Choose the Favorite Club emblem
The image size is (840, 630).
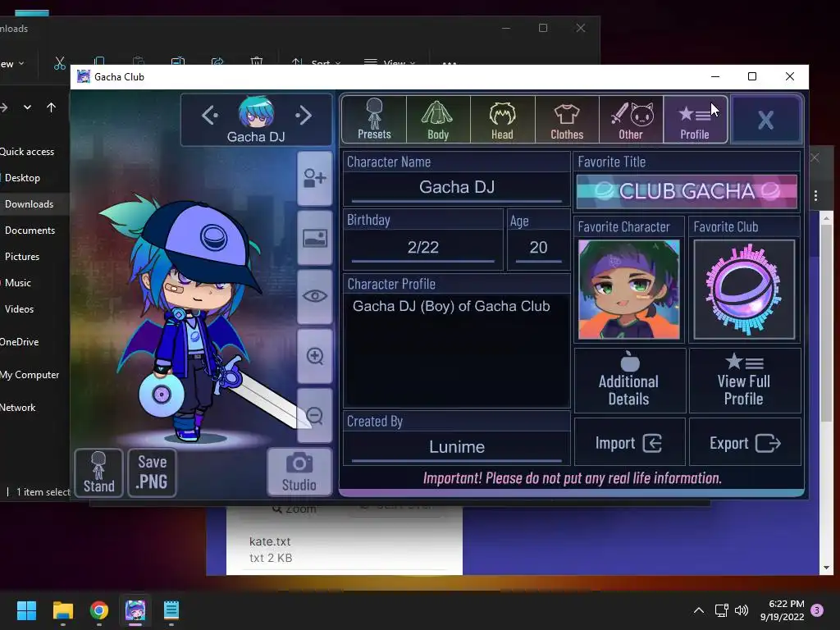click(x=744, y=290)
